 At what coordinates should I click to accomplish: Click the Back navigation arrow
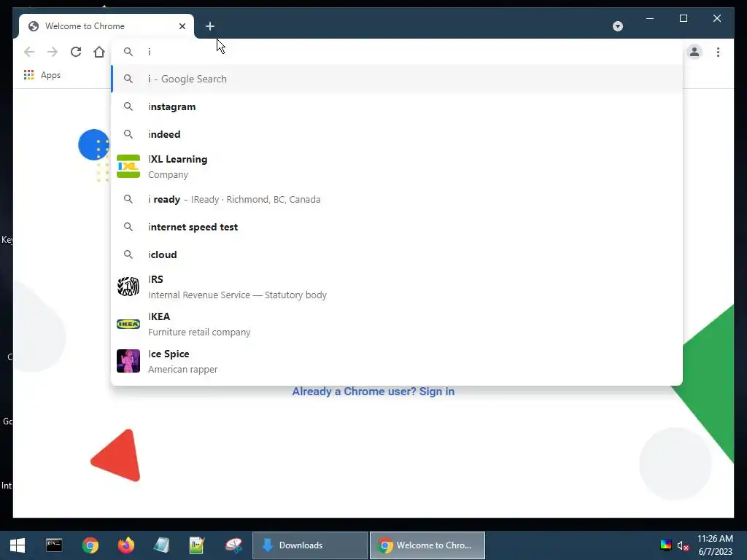(29, 52)
